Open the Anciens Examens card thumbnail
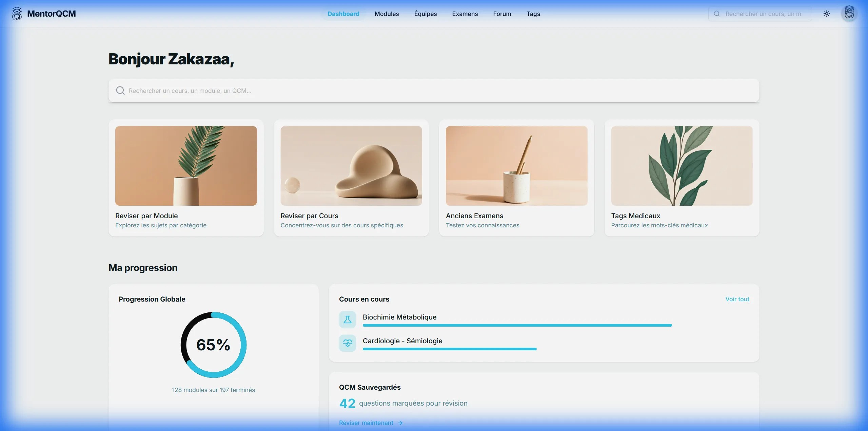This screenshot has width=868, height=431. 516,166
